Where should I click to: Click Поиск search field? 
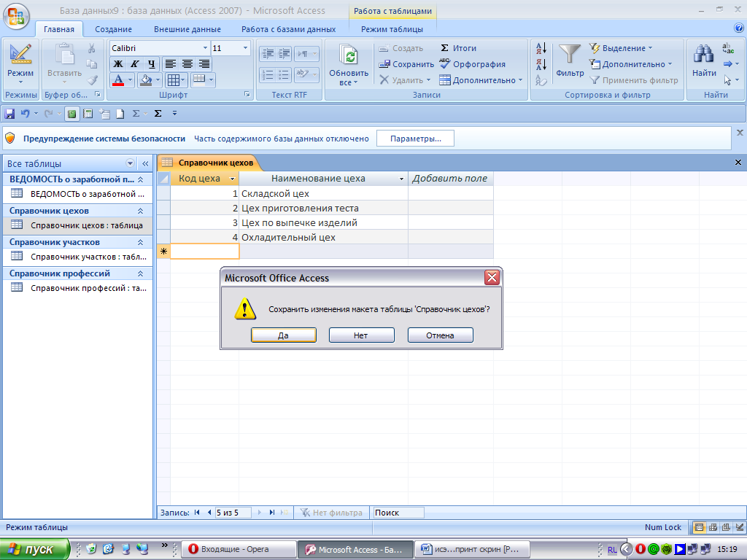(x=398, y=513)
